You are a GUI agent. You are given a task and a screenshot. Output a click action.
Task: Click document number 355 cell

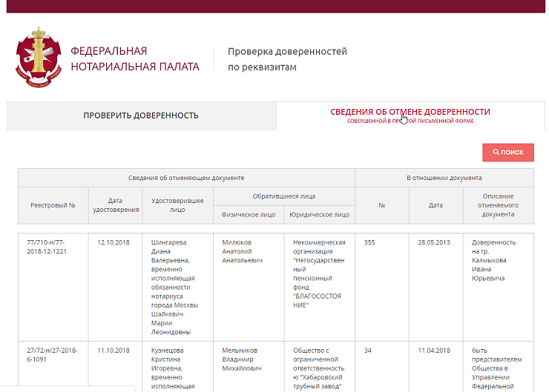click(x=382, y=287)
